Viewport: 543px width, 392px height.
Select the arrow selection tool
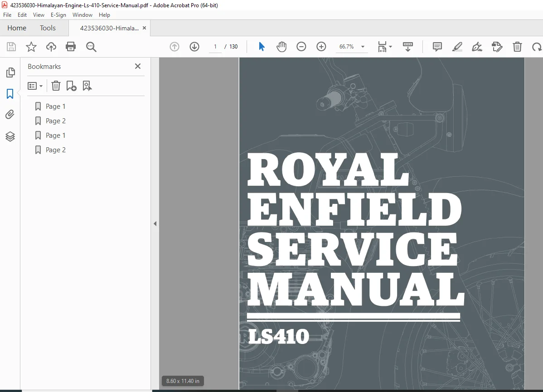click(262, 46)
